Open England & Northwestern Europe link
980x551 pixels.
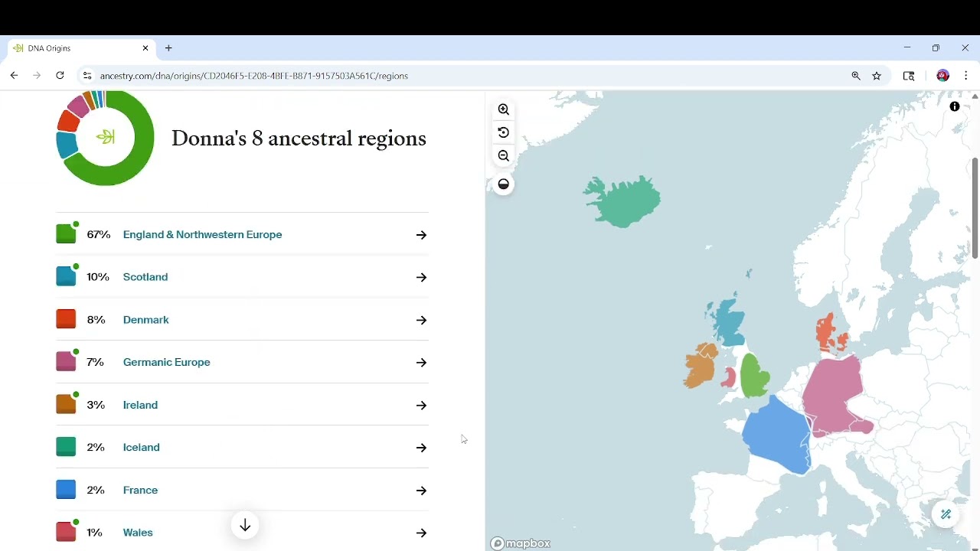tap(202, 235)
